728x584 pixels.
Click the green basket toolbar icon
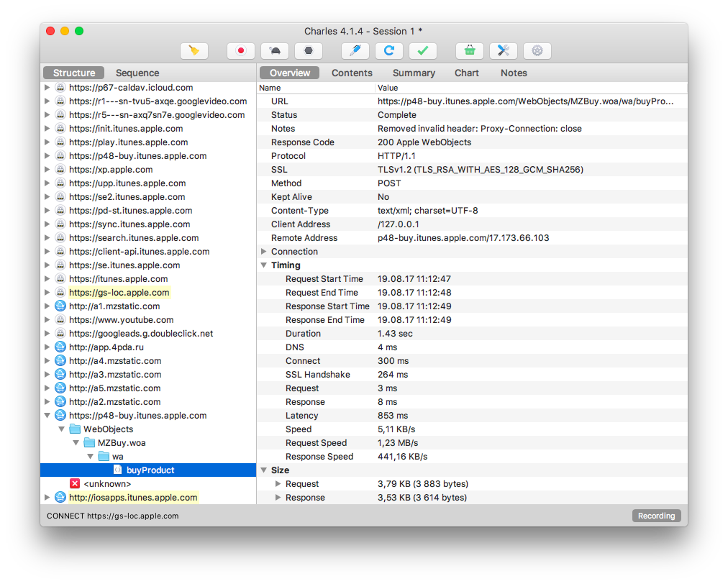pyautogui.click(x=470, y=50)
